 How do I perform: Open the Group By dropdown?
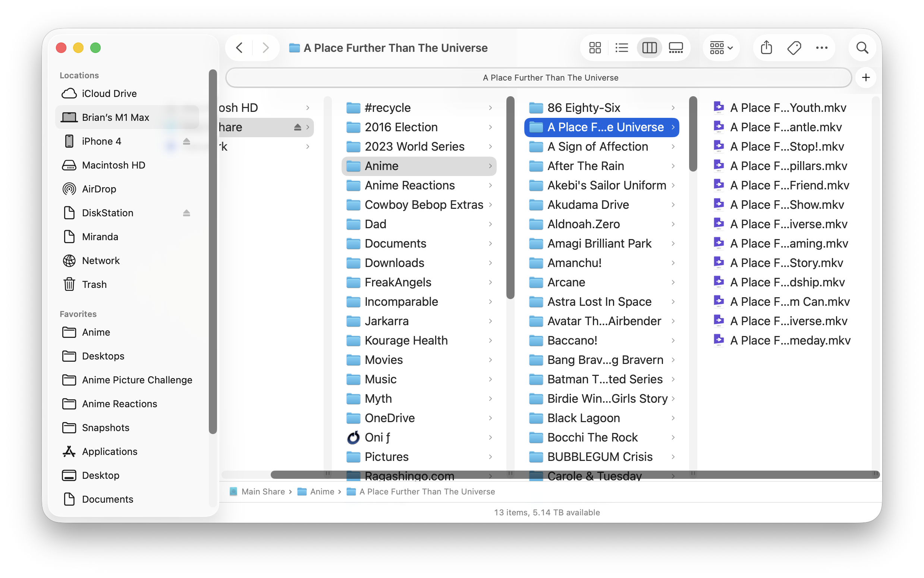[x=721, y=48]
